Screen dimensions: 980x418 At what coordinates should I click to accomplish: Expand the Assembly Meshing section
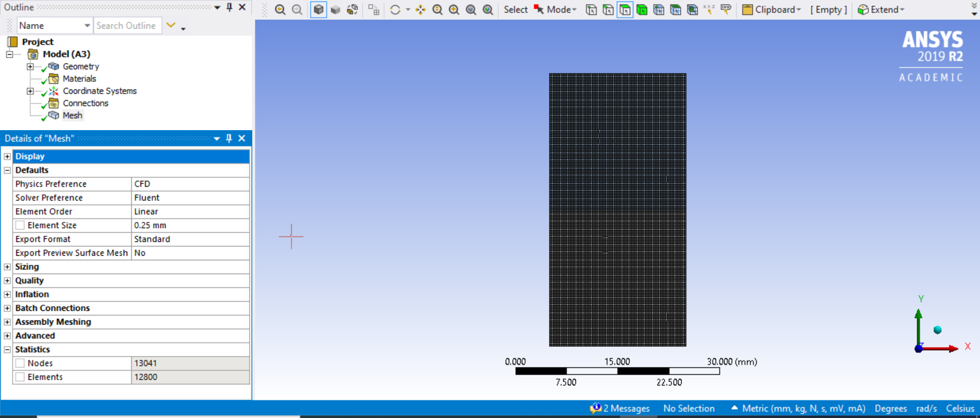[7, 322]
